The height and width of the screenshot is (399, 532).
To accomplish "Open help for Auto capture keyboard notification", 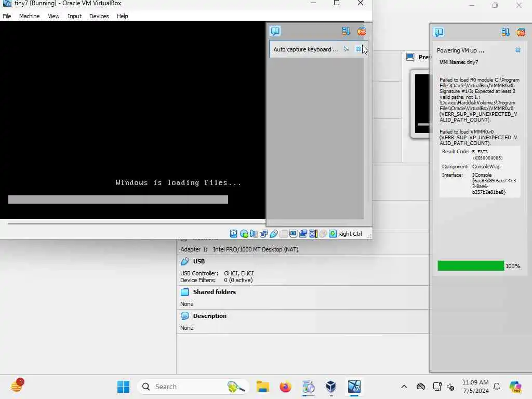I will click(x=346, y=49).
